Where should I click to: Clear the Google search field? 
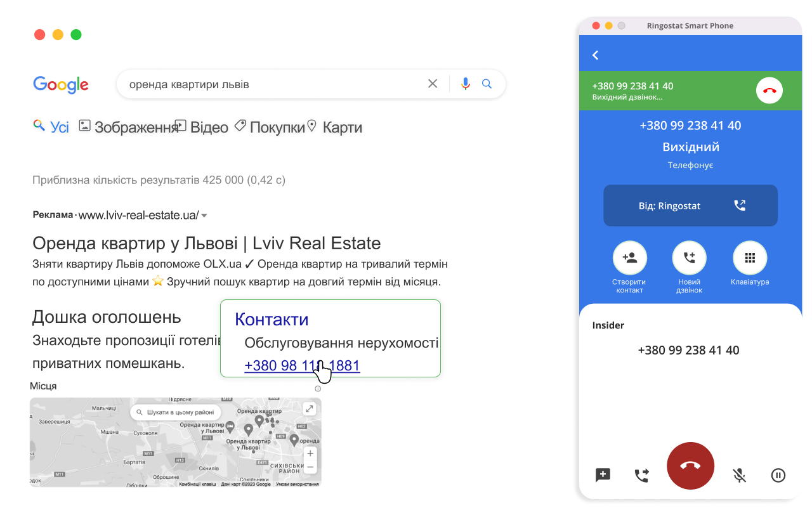click(433, 84)
